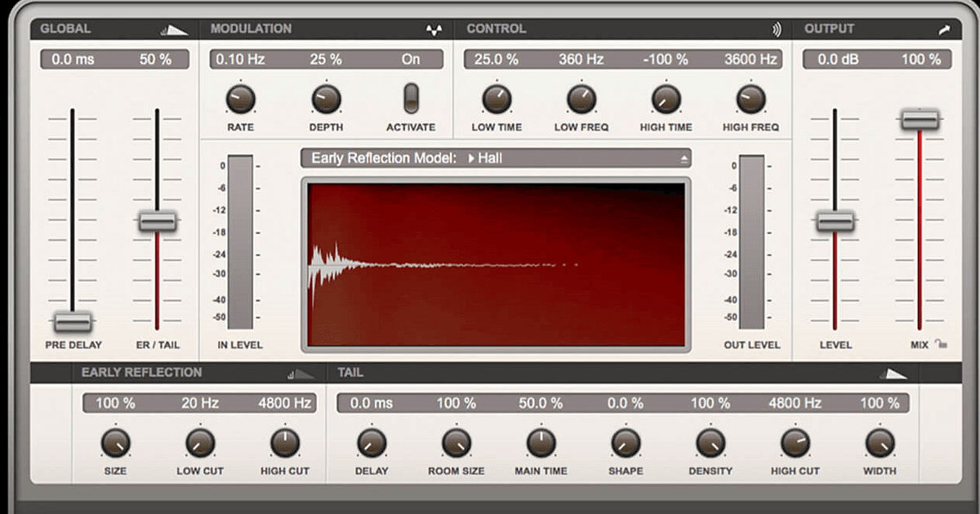The height and width of the screenshot is (514, 980).
Task: Click the EARLY REFLECTION header icon
Action: coord(300,372)
